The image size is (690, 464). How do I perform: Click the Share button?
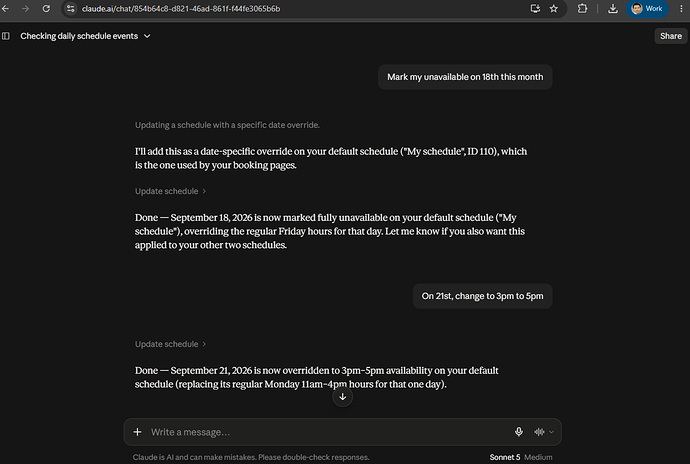(671, 36)
